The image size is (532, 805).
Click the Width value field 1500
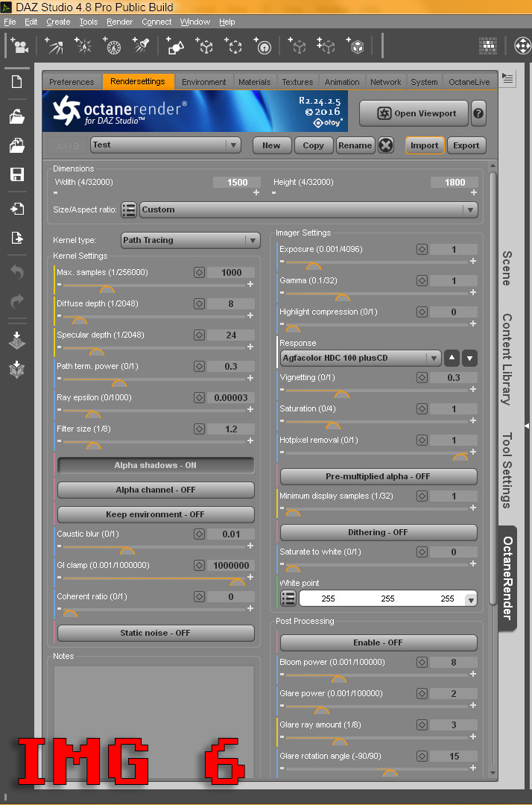pos(237,183)
